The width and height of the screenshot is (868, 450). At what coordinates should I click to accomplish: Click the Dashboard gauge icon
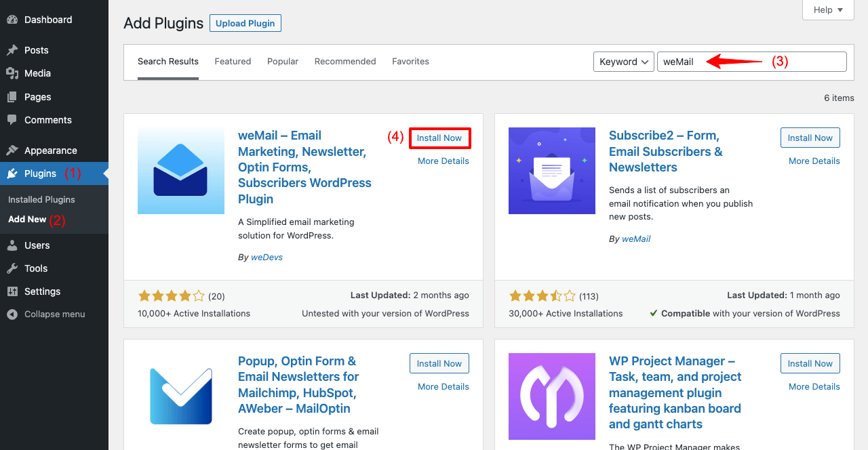coord(12,20)
